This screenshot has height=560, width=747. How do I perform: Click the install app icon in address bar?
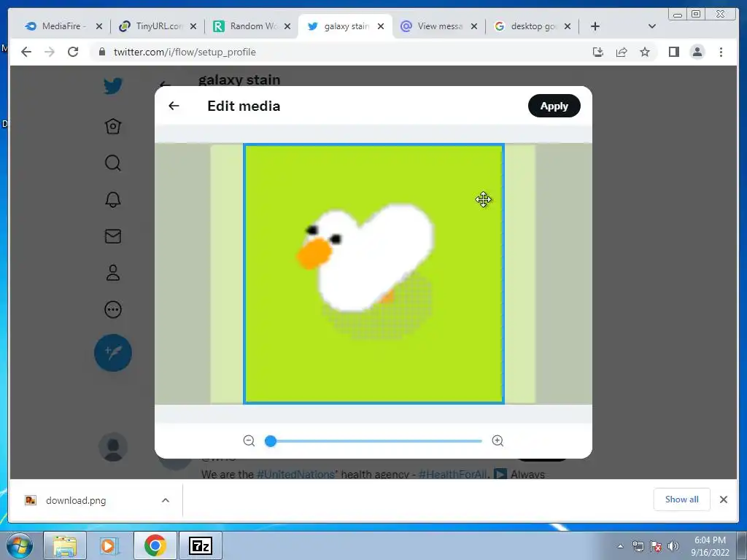click(x=598, y=52)
